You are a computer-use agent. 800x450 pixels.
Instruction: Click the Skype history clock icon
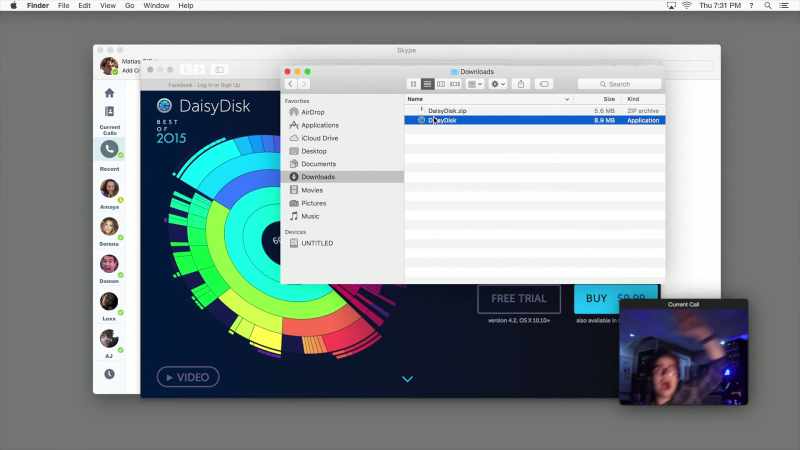coord(109,374)
